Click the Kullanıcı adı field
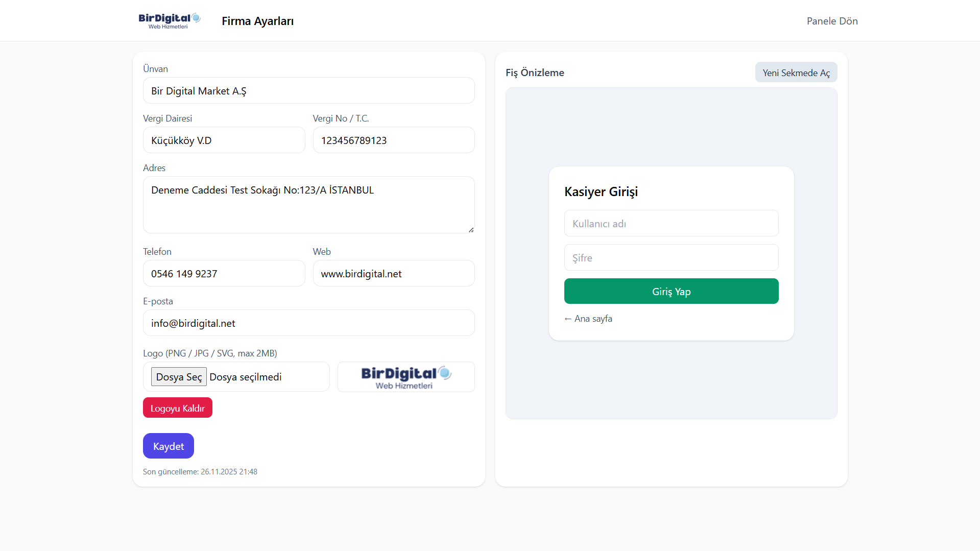This screenshot has width=980, height=551. point(671,224)
